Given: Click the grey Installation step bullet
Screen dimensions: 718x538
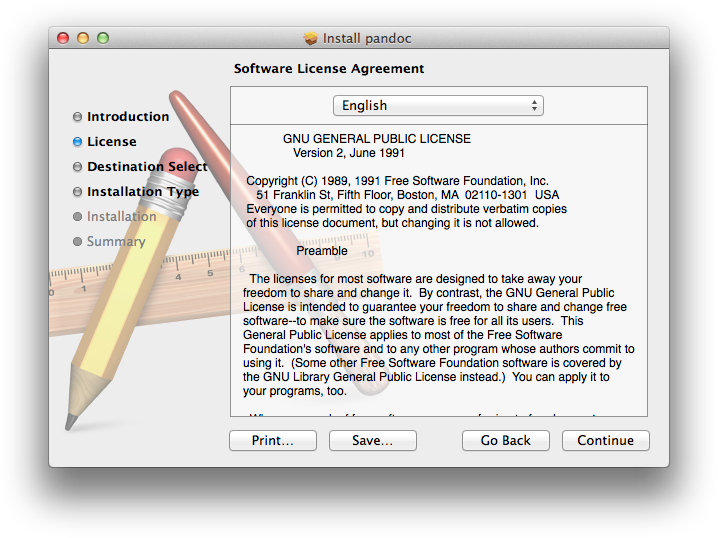Looking at the screenshot, I should click(77, 216).
